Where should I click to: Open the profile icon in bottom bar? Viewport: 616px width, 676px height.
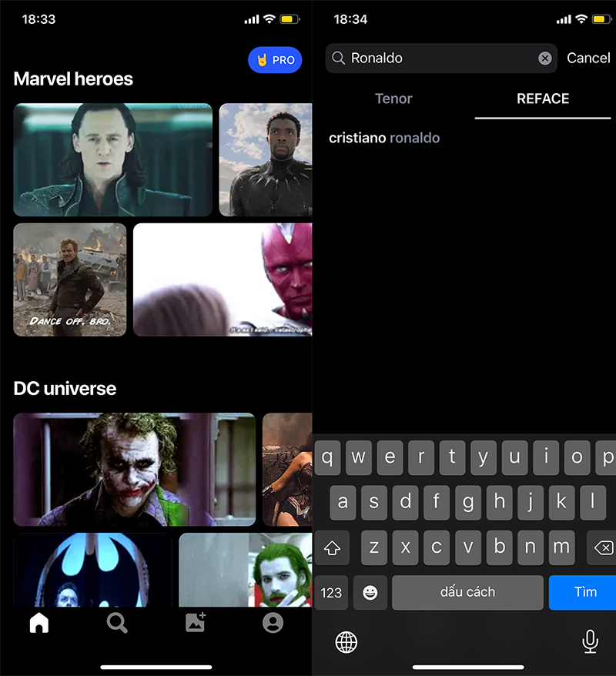click(273, 623)
